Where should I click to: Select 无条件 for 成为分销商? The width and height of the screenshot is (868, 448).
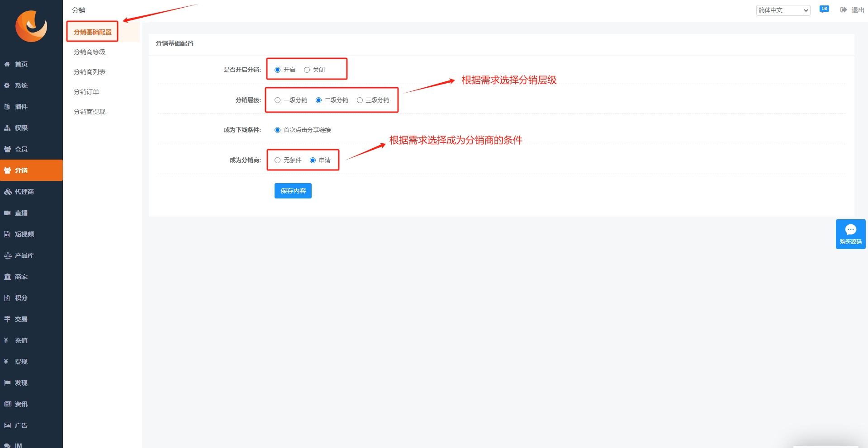tap(277, 160)
